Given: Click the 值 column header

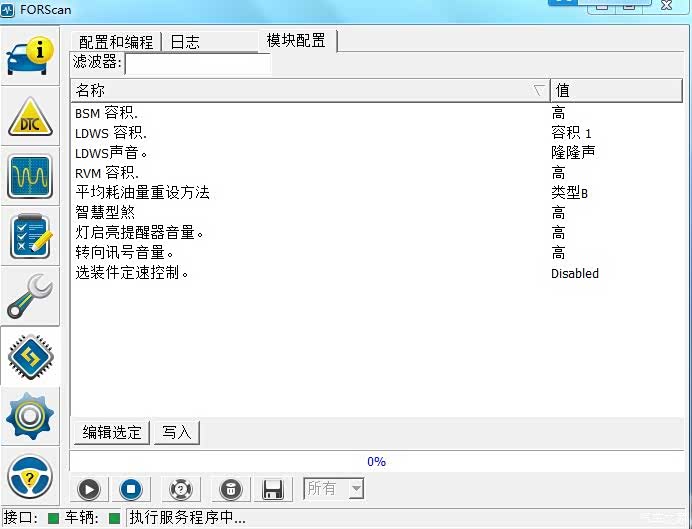Looking at the screenshot, I should tap(617, 90).
